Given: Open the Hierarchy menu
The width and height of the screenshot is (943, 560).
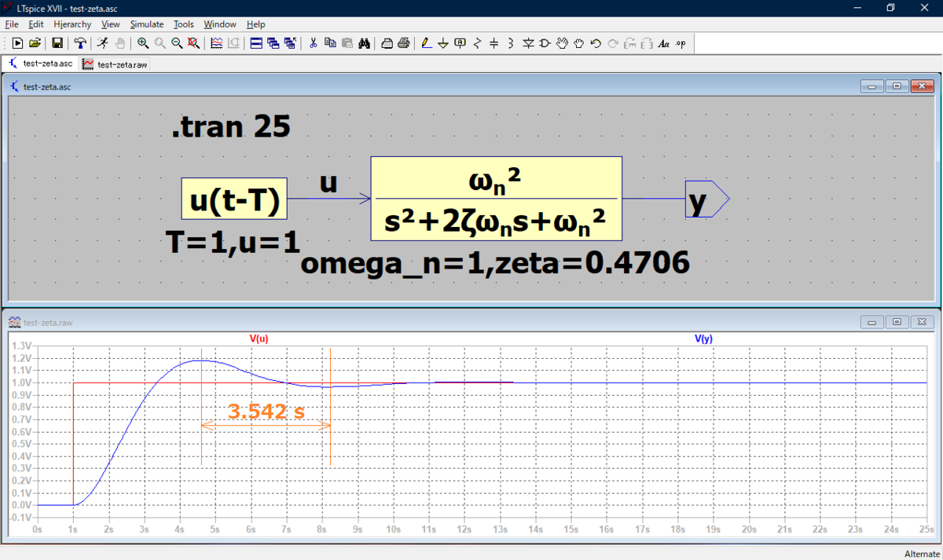Looking at the screenshot, I should coord(72,24).
